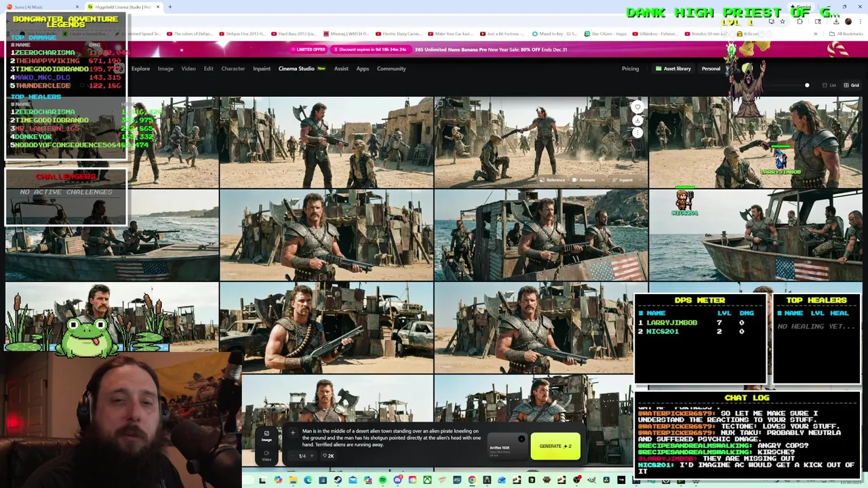The width and height of the screenshot is (868, 488).
Task: Switch gallery to List view
Action: point(829,85)
